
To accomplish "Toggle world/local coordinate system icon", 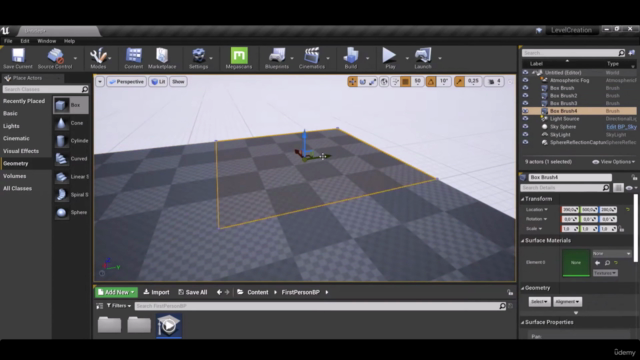I will (384, 82).
